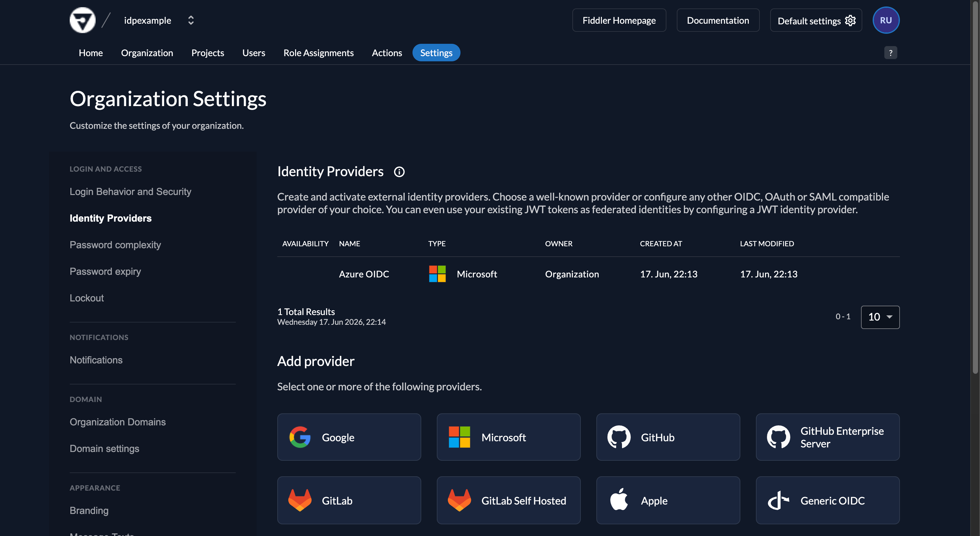The height and width of the screenshot is (536, 980).
Task: Click the LAST MODIFIED column header
Action: click(x=767, y=244)
